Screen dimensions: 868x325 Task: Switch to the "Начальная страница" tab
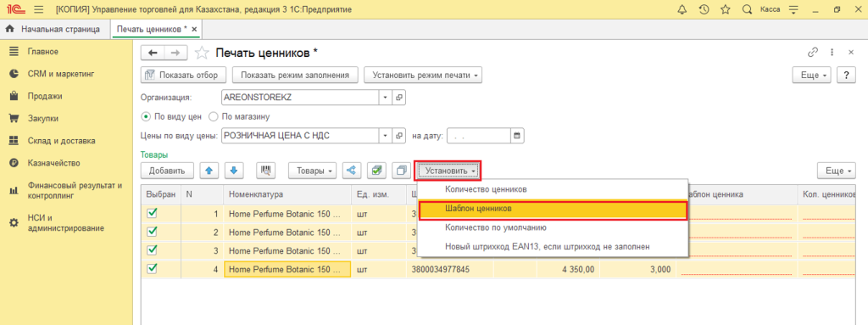(55, 29)
